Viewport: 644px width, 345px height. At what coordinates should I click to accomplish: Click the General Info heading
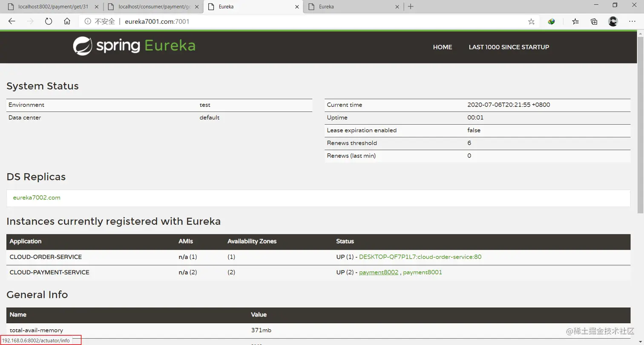click(x=37, y=294)
